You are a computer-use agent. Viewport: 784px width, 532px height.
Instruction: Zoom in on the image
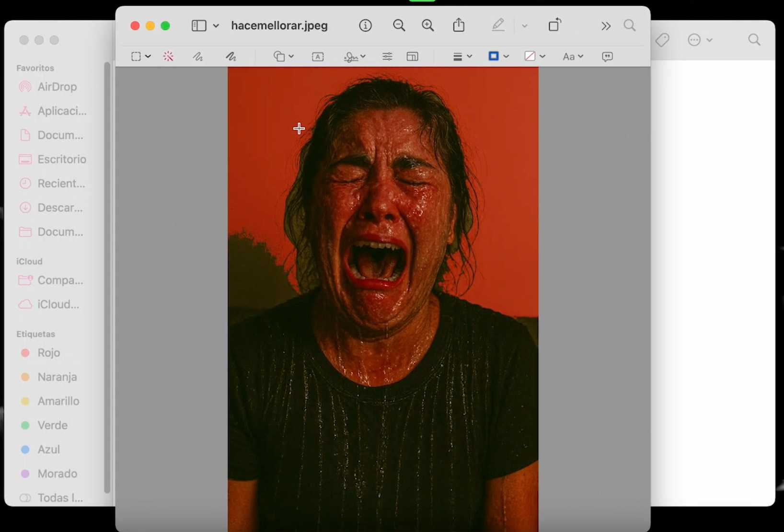[428, 25]
